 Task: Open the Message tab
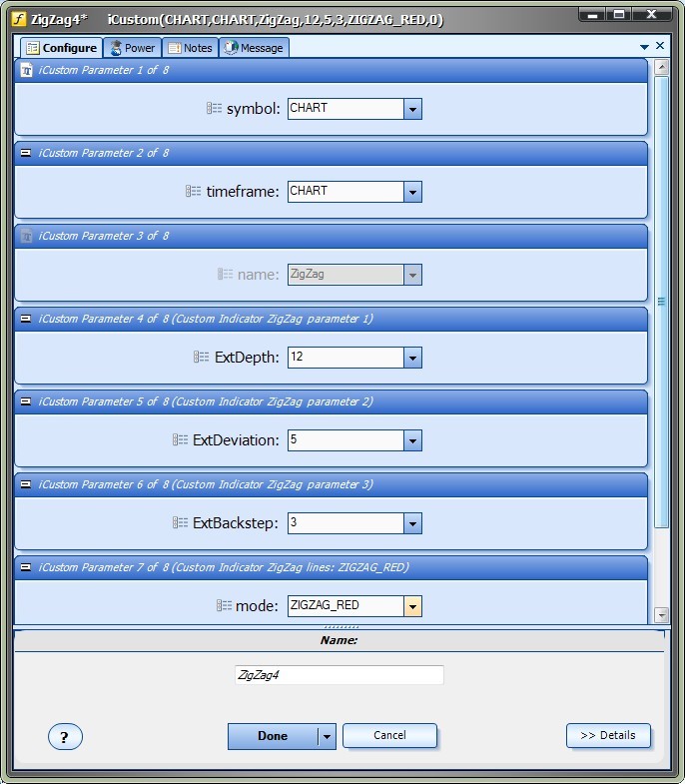coord(254,48)
